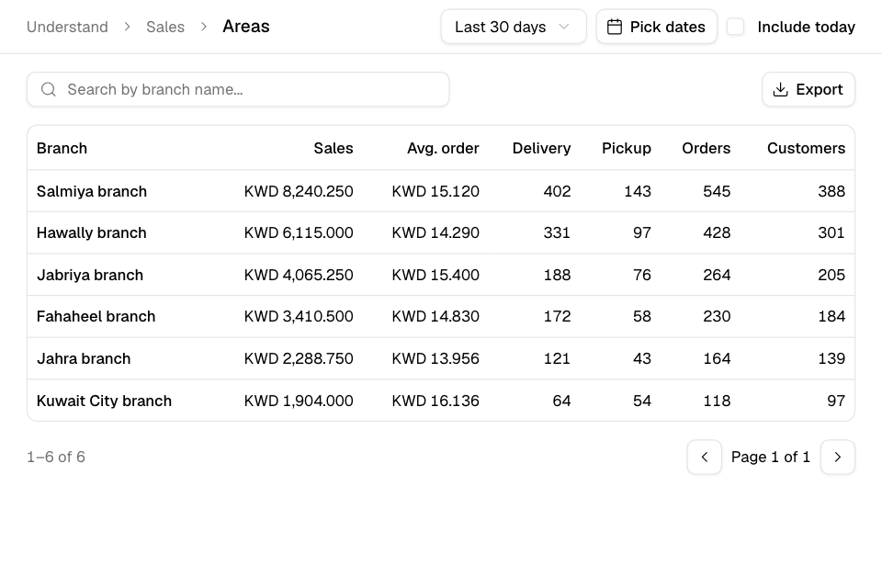The width and height of the screenshot is (882, 588).
Task: Click Hawally delivery count 331
Action: point(557,233)
